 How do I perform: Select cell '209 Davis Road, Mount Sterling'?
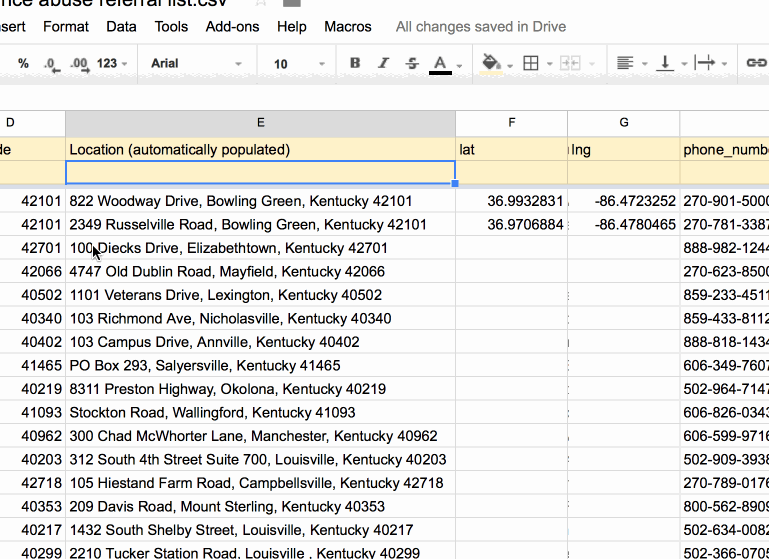pos(260,507)
